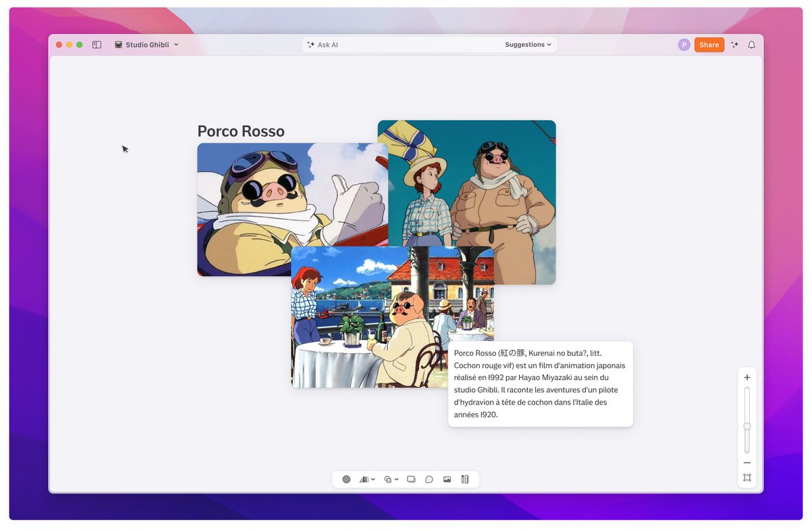The height and width of the screenshot is (531, 812).
Task: Insert an image from the bottom toolbar
Action: tap(447, 479)
